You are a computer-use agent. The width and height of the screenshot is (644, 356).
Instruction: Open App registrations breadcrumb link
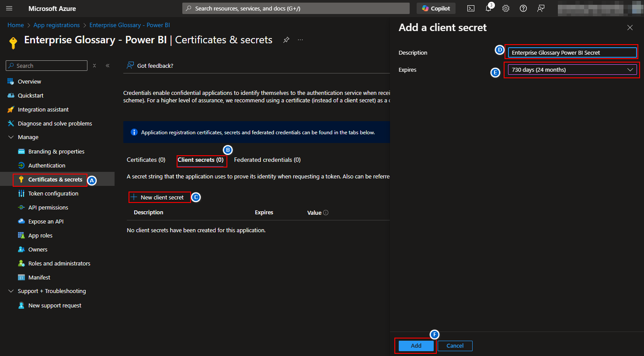[56, 25]
